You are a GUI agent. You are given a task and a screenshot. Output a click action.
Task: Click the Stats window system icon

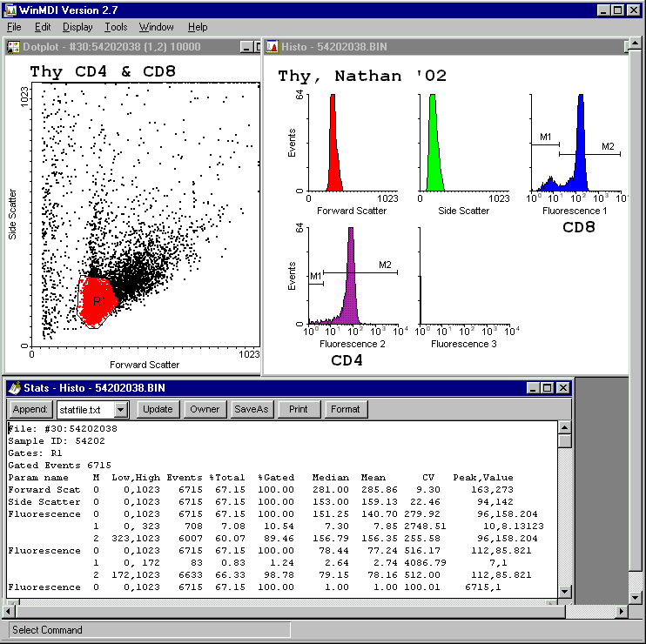14,387
